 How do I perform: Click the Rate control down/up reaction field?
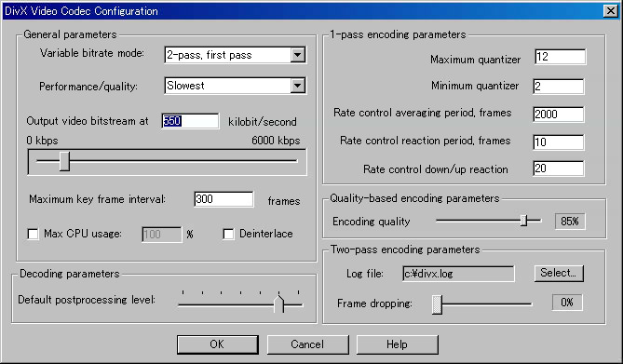coord(559,169)
